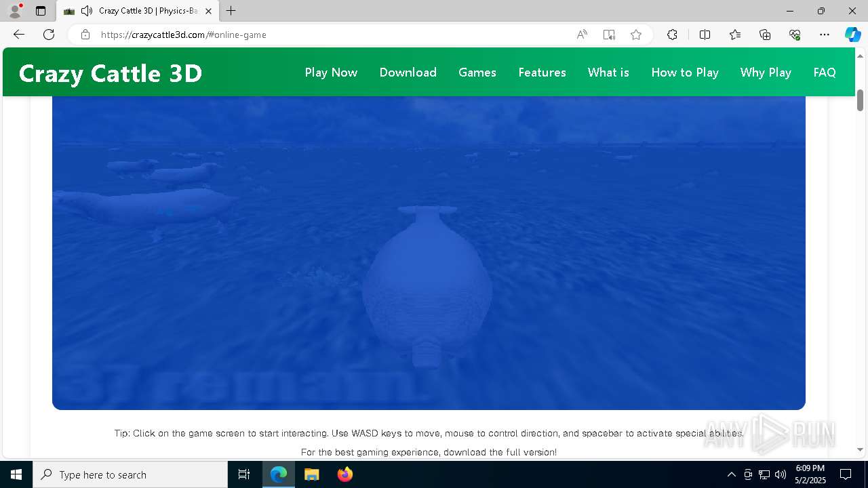Show hidden system tray icons
Screen dimensions: 868x488
[x=731, y=474]
